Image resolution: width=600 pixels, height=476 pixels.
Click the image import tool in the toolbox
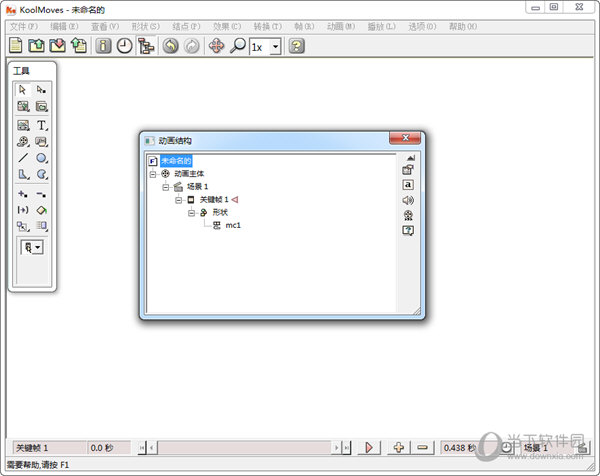point(23,106)
